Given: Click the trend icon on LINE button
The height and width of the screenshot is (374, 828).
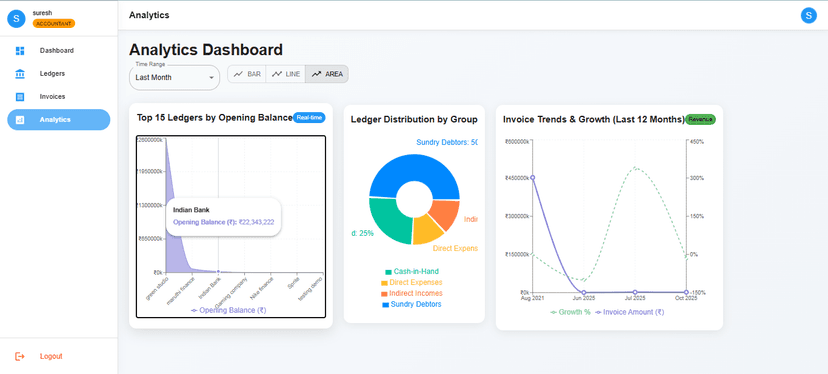Looking at the screenshot, I should [x=277, y=74].
